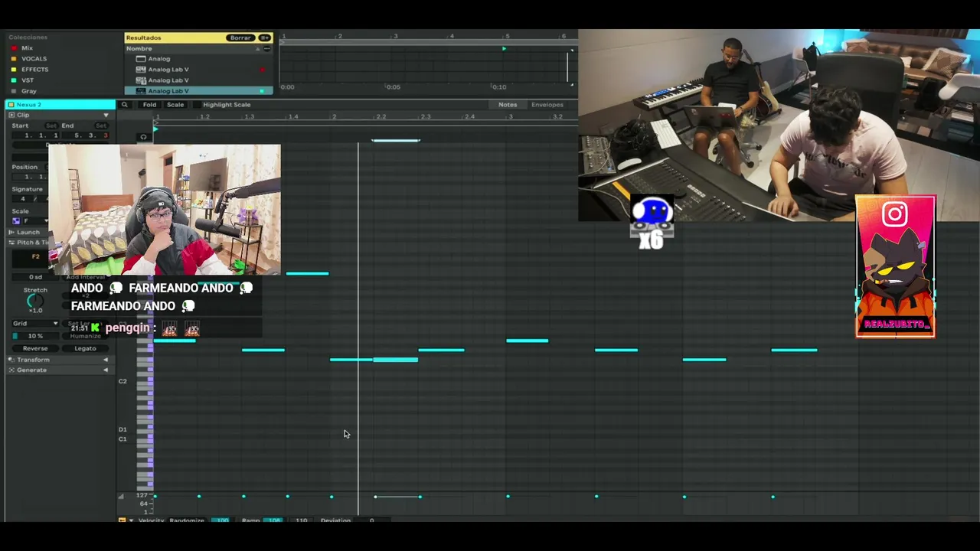Image resolution: width=980 pixels, height=551 pixels.
Task: Click the Reverse button
Action: tap(35, 348)
